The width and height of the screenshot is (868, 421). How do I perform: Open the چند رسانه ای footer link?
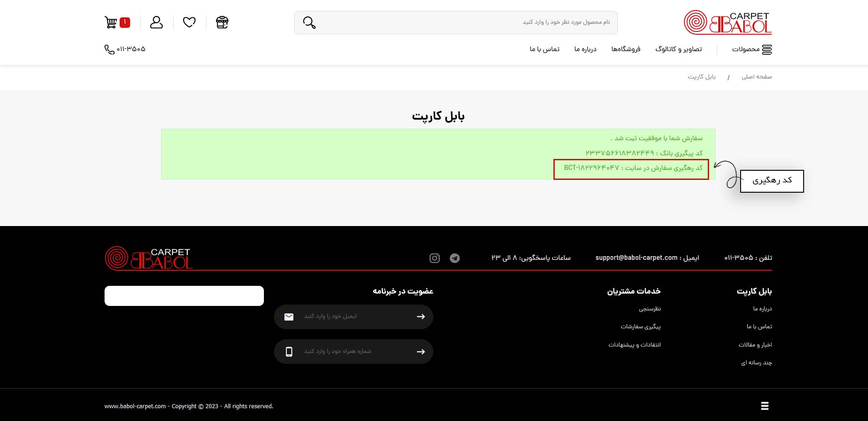[x=757, y=363]
